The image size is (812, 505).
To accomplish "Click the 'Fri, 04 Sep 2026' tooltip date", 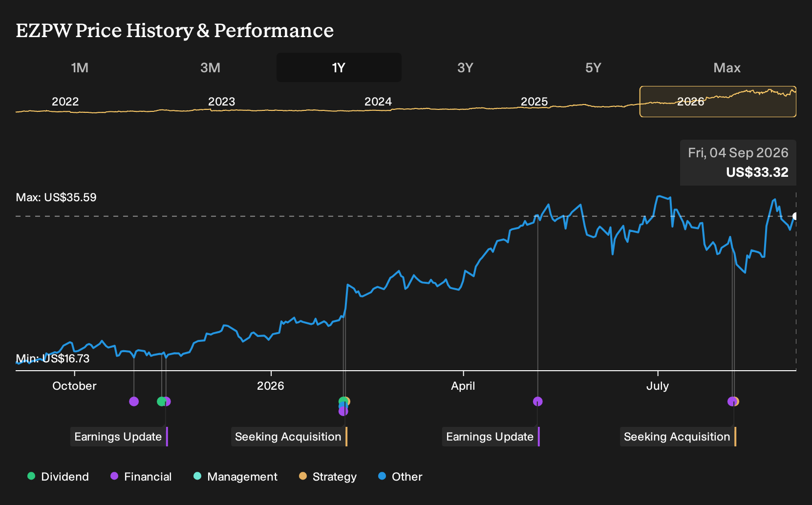I will [738, 153].
